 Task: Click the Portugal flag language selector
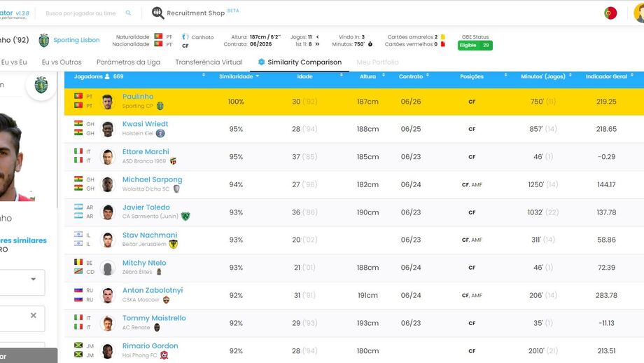point(610,13)
